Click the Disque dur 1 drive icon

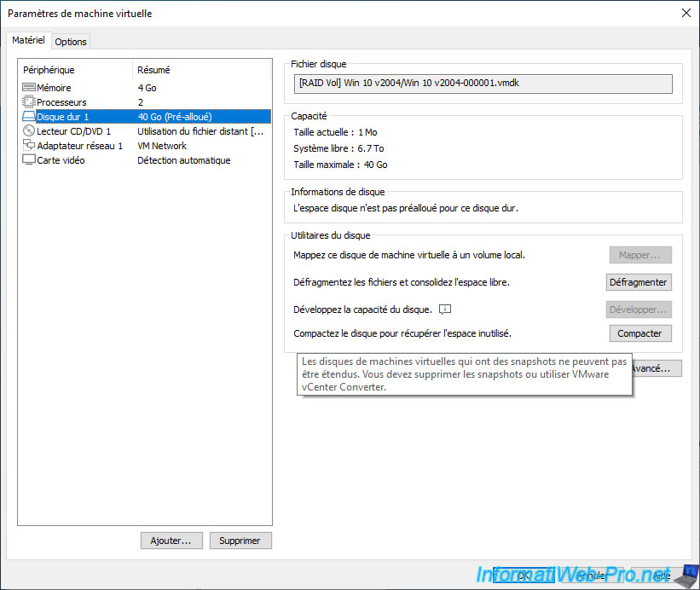[29, 117]
